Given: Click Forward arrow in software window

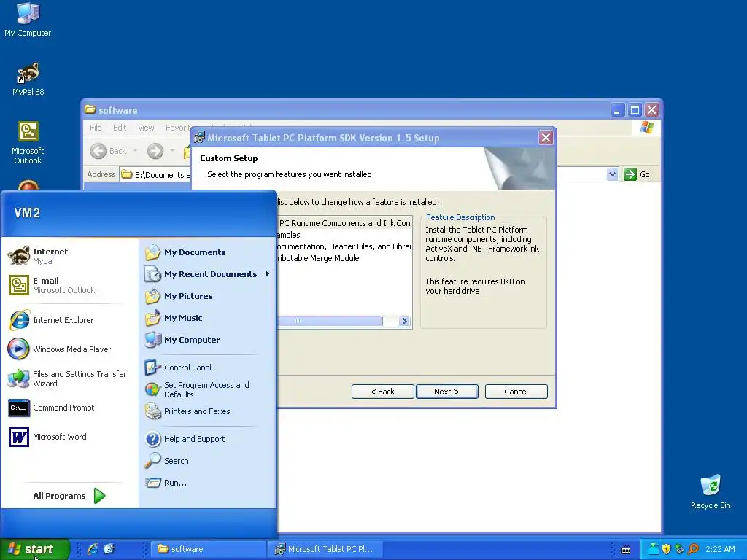Looking at the screenshot, I should click(155, 151).
